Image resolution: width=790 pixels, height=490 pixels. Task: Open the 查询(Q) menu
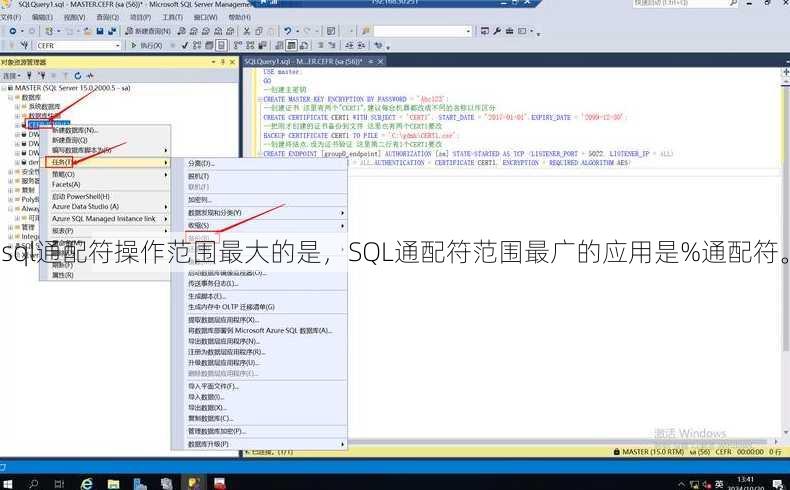[x=107, y=17]
